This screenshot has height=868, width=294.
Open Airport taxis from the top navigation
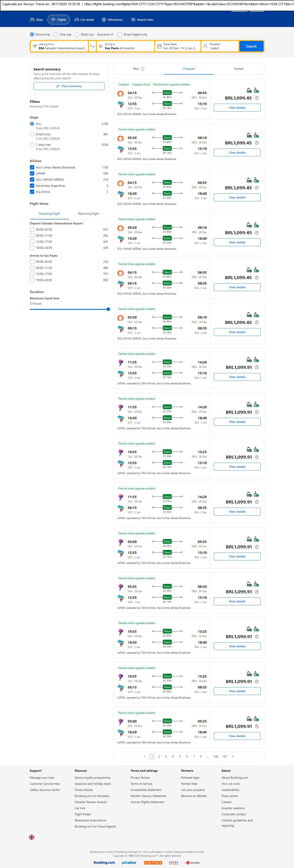click(142, 20)
